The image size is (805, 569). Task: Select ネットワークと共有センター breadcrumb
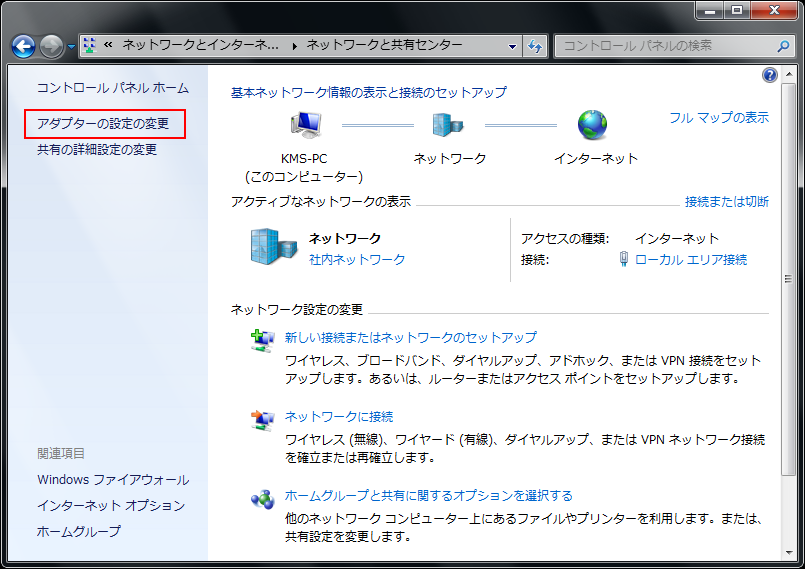click(x=385, y=45)
